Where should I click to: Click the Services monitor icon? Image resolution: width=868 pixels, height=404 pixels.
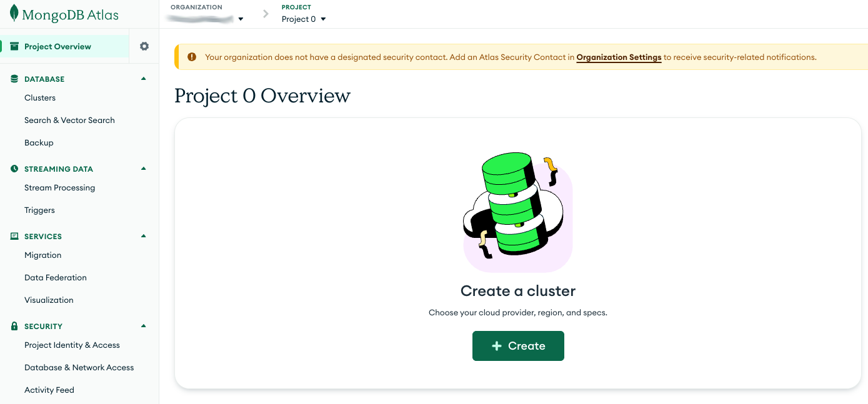pyautogui.click(x=14, y=237)
